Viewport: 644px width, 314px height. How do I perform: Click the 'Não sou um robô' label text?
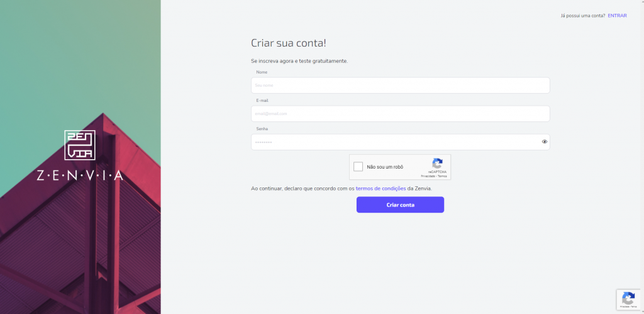click(385, 167)
